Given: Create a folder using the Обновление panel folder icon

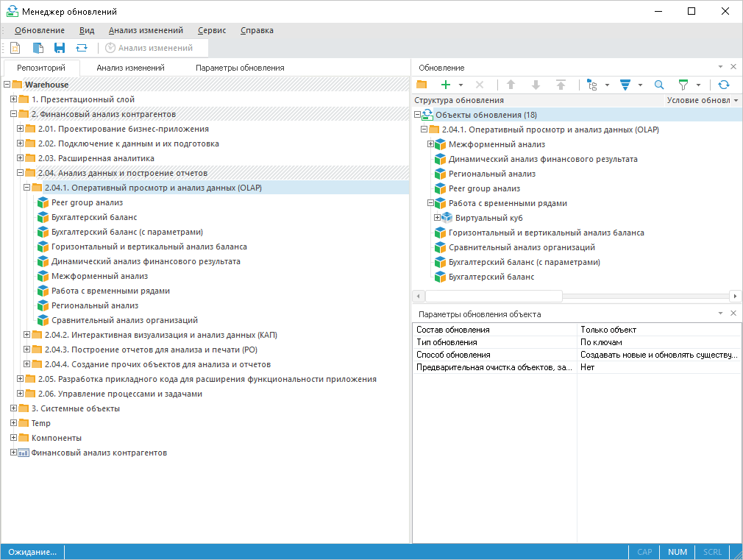Looking at the screenshot, I should [x=422, y=85].
